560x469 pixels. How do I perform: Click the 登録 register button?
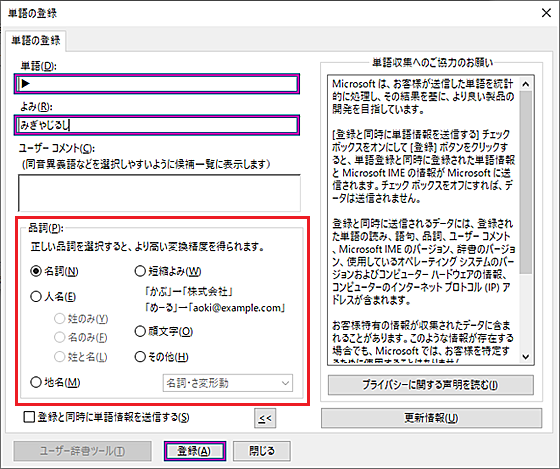click(x=195, y=451)
